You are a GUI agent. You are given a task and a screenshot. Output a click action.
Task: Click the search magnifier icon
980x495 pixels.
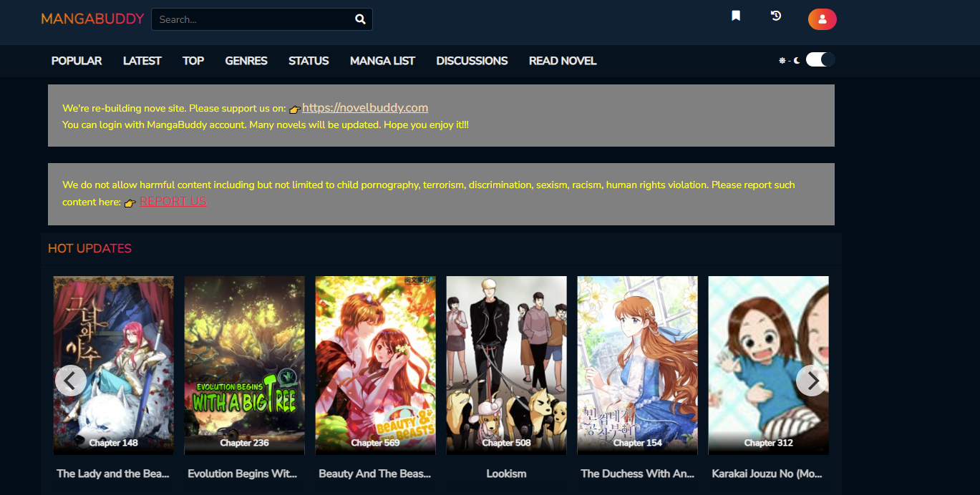point(360,19)
